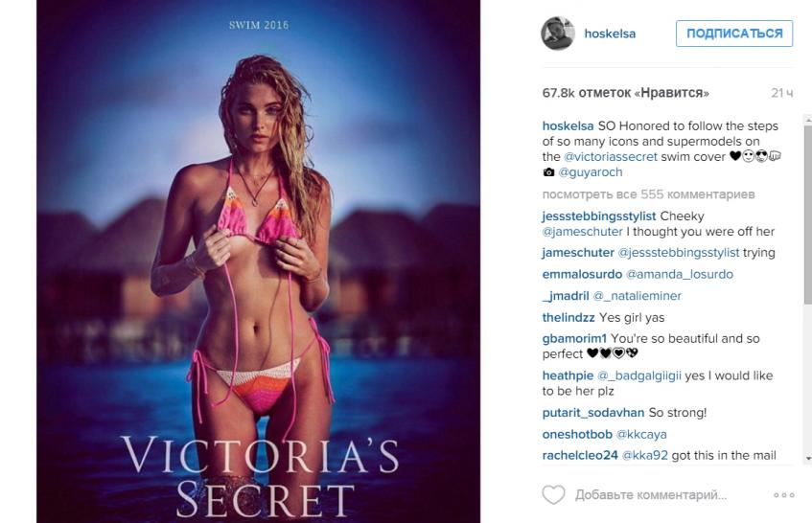Click the scrollbar down arrow in comments
Image resolution: width=812 pixels, height=523 pixels.
point(807,458)
